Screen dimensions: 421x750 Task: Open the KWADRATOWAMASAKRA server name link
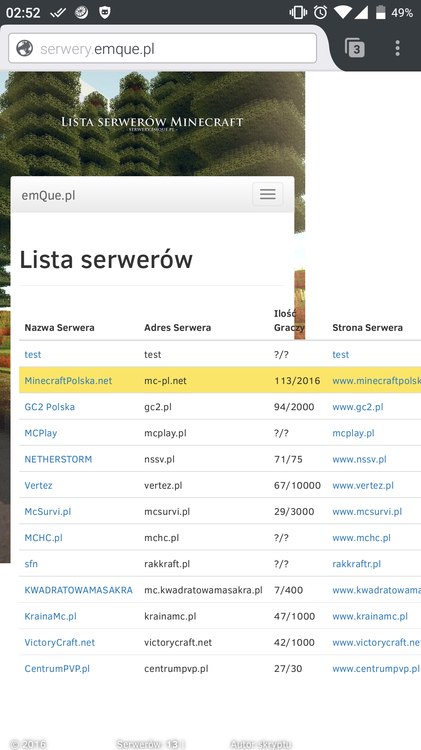pyautogui.click(x=78, y=590)
